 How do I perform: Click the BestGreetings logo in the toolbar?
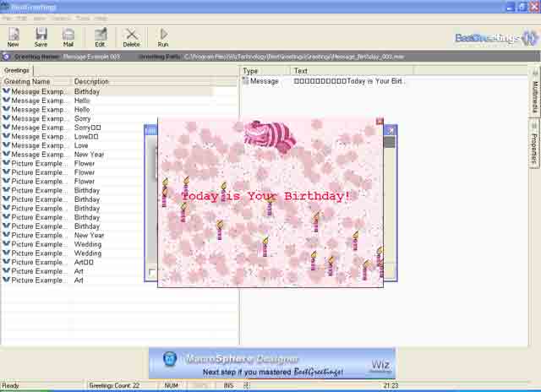pos(496,38)
